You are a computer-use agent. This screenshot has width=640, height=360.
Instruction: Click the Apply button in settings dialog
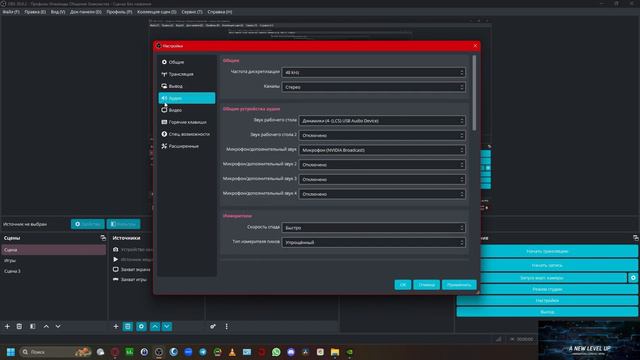point(459,284)
